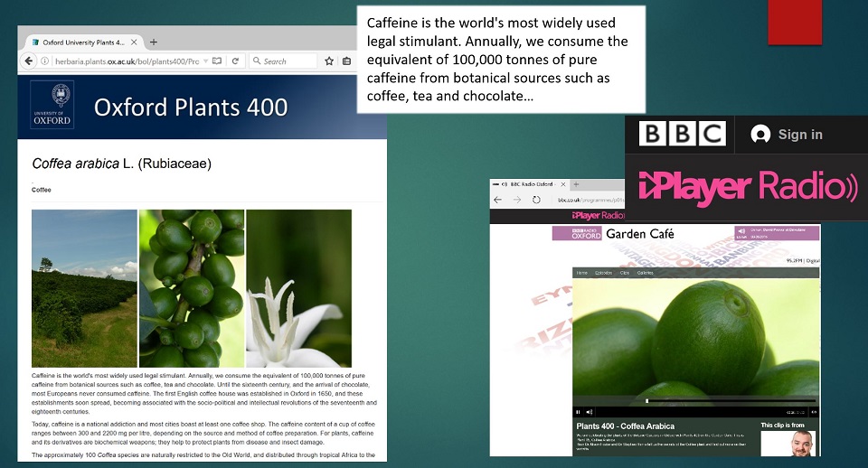Click presenter thumbnail under This clip is from
This screenshot has width=868, height=468.
pos(790,444)
